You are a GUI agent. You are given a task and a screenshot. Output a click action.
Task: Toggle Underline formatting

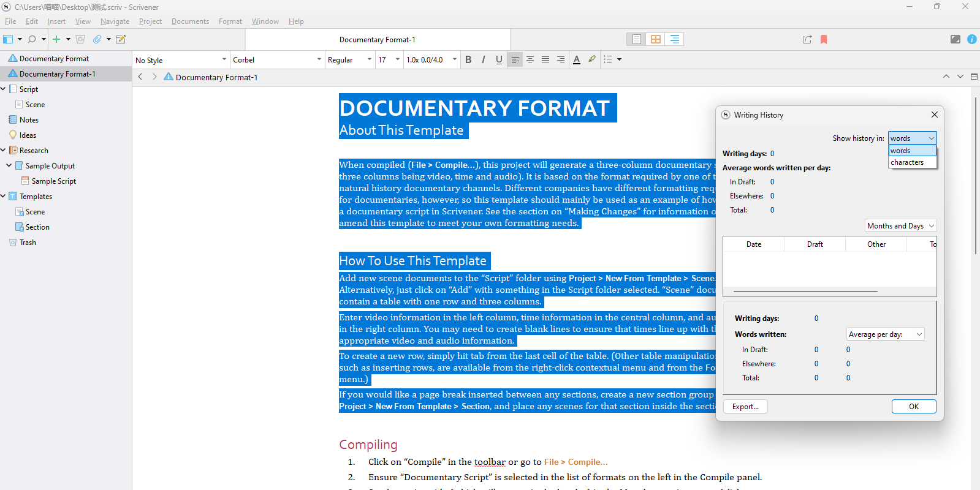(x=499, y=59)
